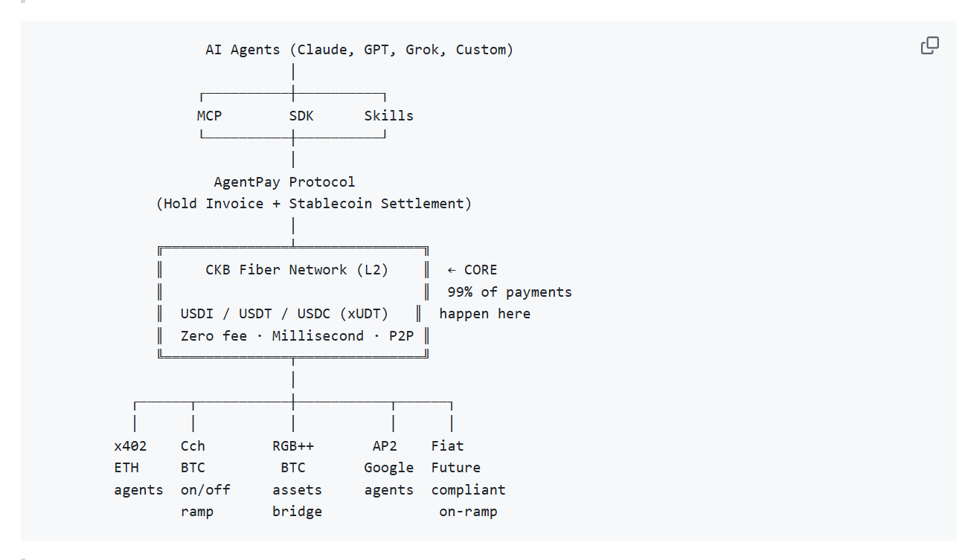962x560 pixels.
Task: Select the Skills label in the diagram
Action: point(388,116)
